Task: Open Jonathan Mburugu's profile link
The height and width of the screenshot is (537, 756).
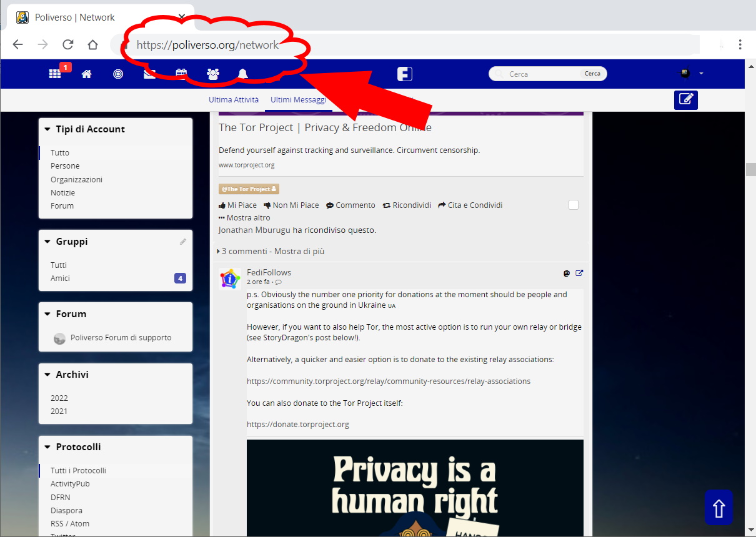Action: click(254, 230)
